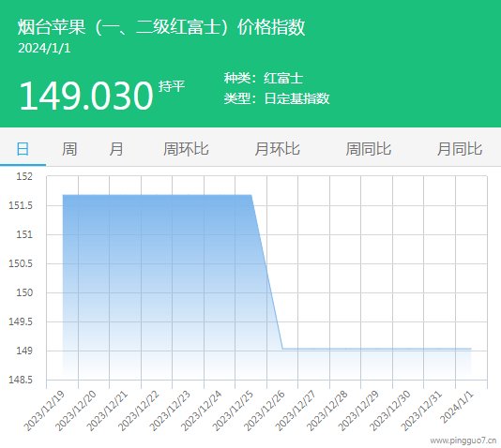Click the 2023/12/19 x-axis label
501x448 pixels.
coord(44,411)
